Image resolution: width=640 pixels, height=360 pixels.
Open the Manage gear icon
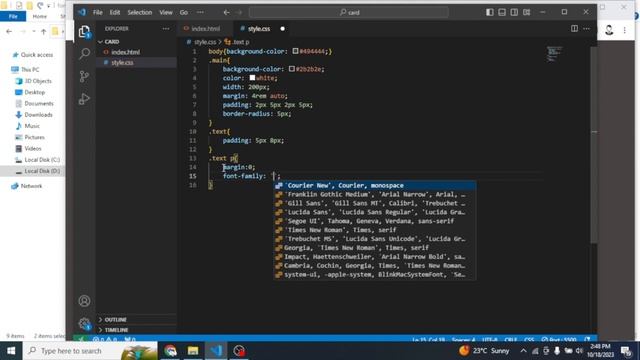[x=84, y=324]
